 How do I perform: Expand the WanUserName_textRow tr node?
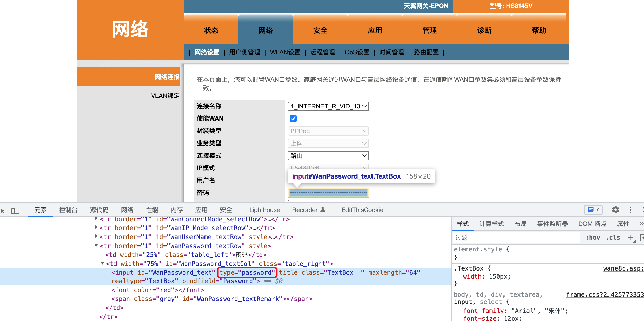click(x=96, y=236)
